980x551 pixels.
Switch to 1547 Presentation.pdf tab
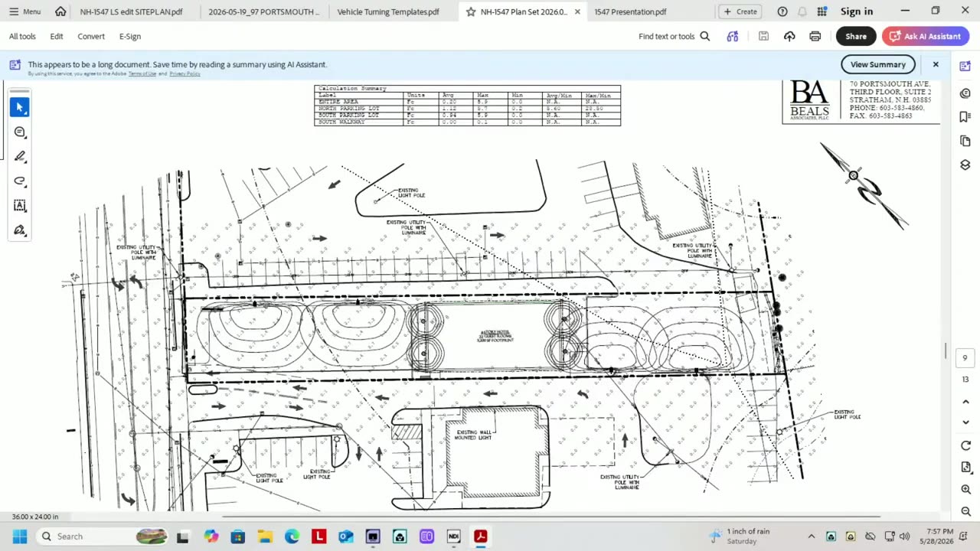click(630, 11)
